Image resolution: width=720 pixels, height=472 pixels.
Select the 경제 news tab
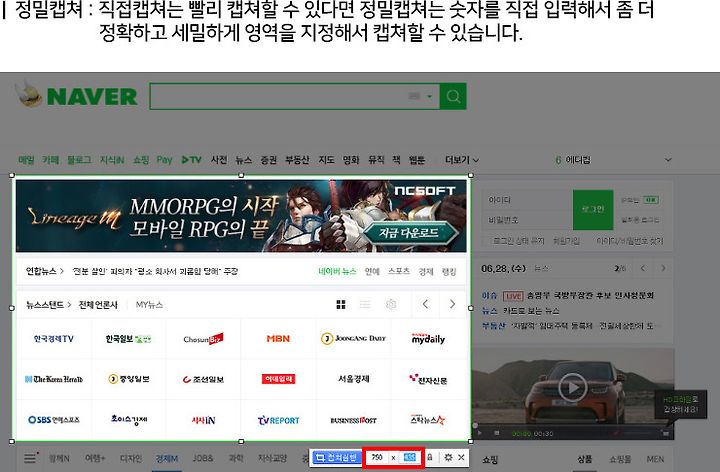coord(426,271)
